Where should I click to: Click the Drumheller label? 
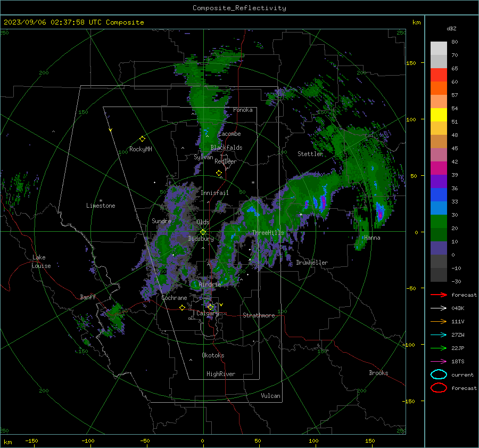click(312, 263)
